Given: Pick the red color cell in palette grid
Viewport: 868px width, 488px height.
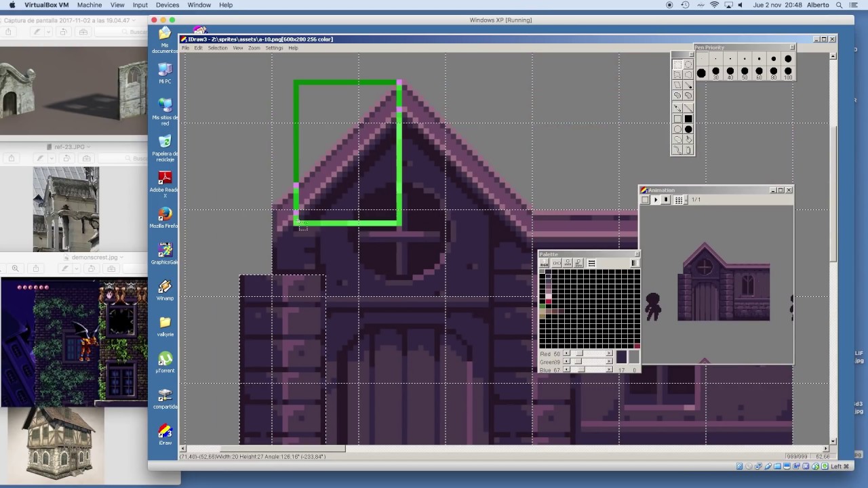Looking at the screenshot, I should pyautogui.click(x=549, y=301).
